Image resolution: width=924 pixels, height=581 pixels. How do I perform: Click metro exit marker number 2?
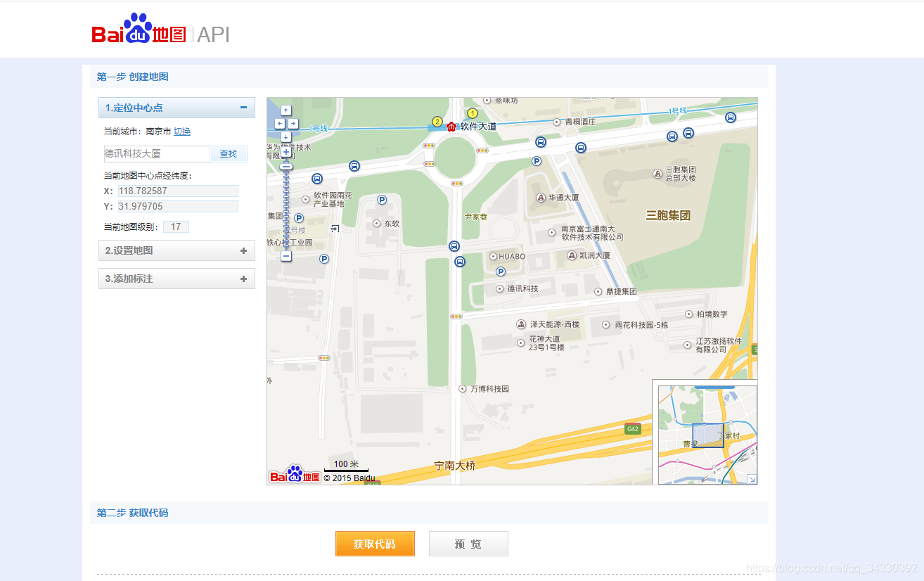click(437, 122)
